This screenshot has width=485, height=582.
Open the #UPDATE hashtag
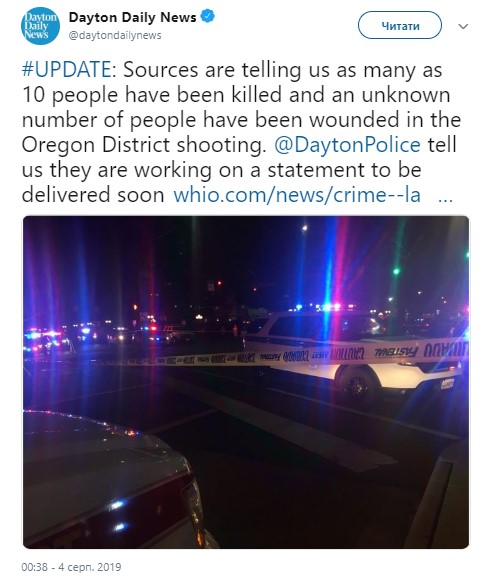[x=66, y=69]
